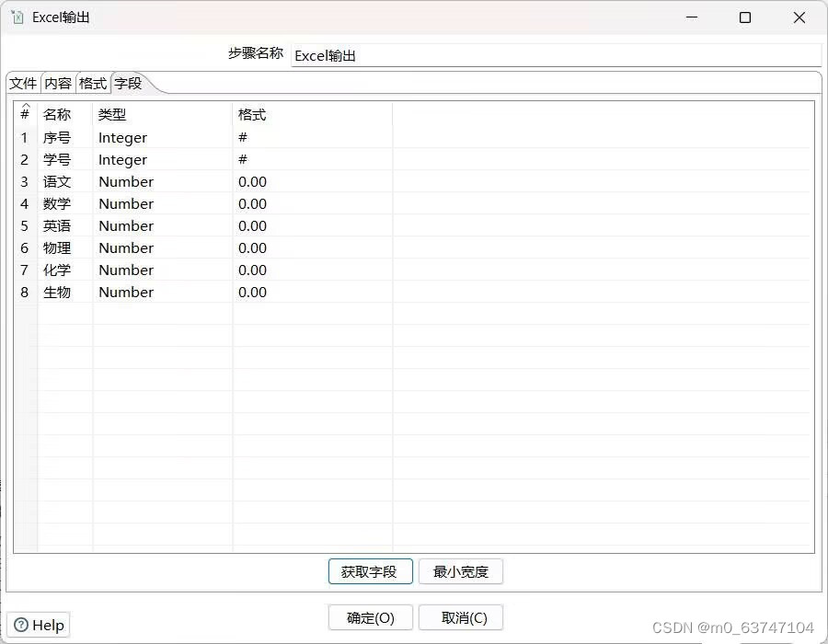Select the 生物 name cell
The image size is (828, 644).
pos(65,292)
